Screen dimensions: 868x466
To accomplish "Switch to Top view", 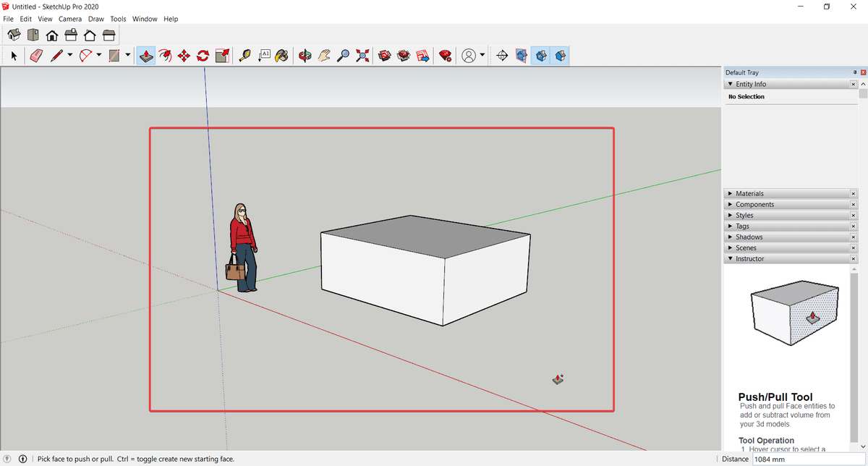I will point(33,35).
